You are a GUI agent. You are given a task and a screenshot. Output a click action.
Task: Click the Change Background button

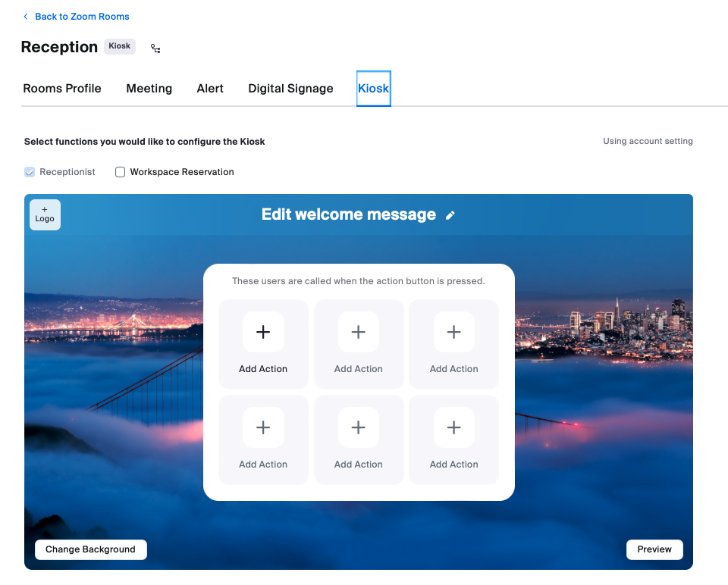91,549
